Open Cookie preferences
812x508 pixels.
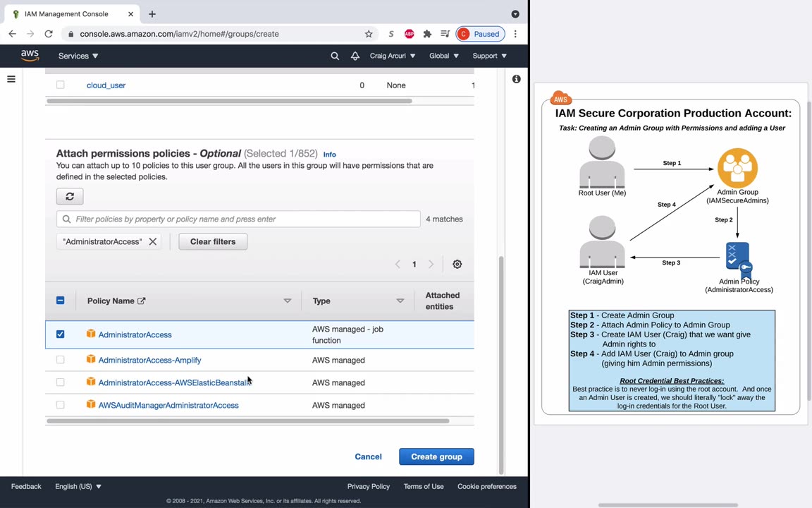tap(487, 486)
